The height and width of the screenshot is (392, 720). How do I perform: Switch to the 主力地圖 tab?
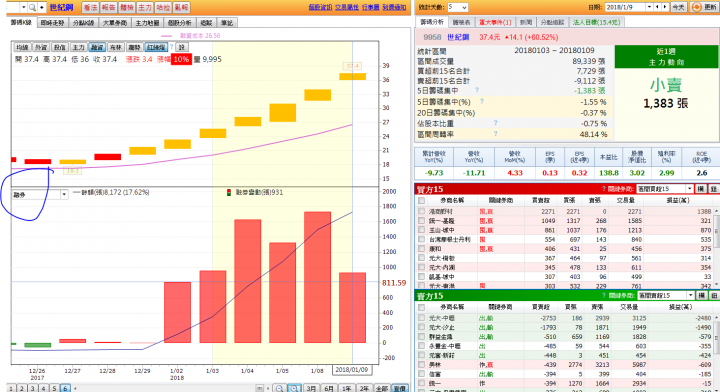(x=147, y=22)
